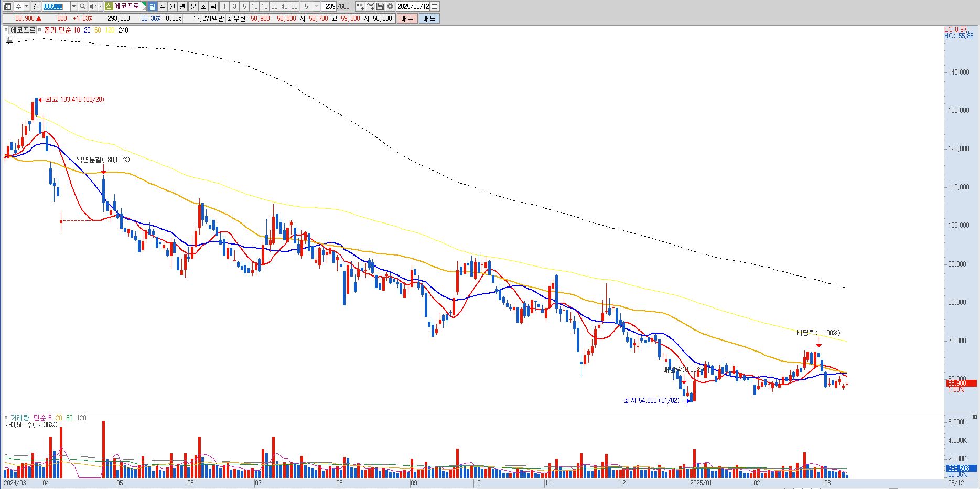Switch to the tick (틱) chart
The width and height of the screenshot is (980, 489).
click(213, 6)
